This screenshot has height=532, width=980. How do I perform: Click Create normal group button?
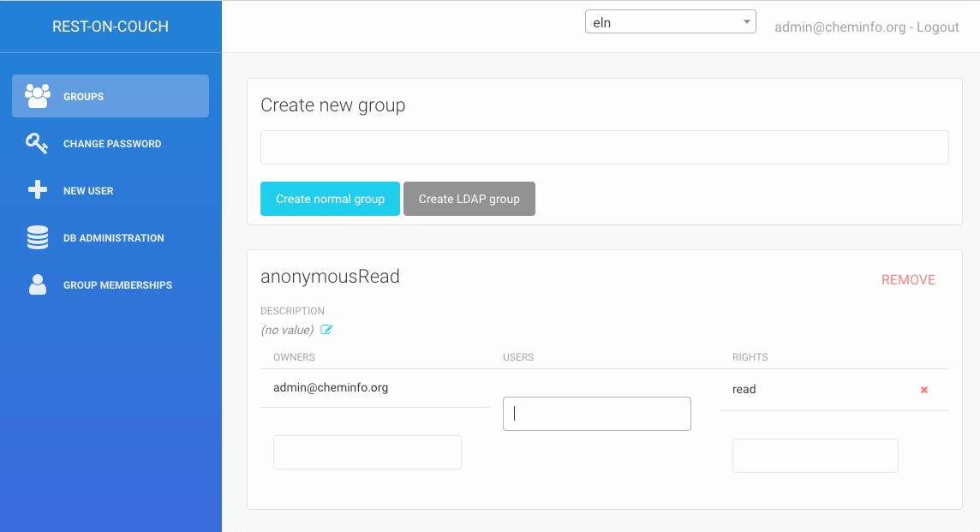pos(330,199)
